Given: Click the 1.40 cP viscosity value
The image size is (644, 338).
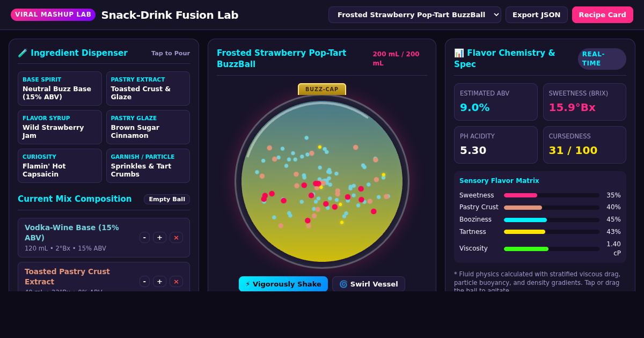Looking at the screenshot, I should point(613,248).
